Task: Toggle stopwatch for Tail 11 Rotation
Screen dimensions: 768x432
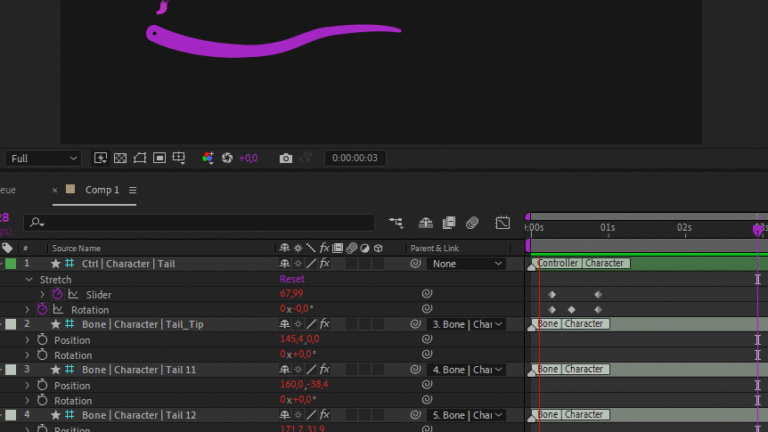Action: 42,401
